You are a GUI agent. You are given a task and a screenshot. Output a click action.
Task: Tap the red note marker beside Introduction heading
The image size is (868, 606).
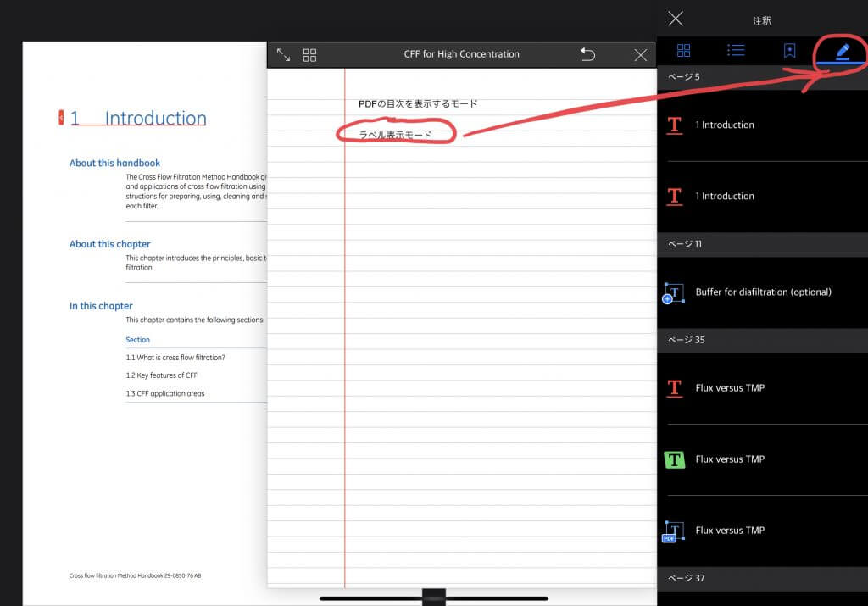[x=61, y=117]
